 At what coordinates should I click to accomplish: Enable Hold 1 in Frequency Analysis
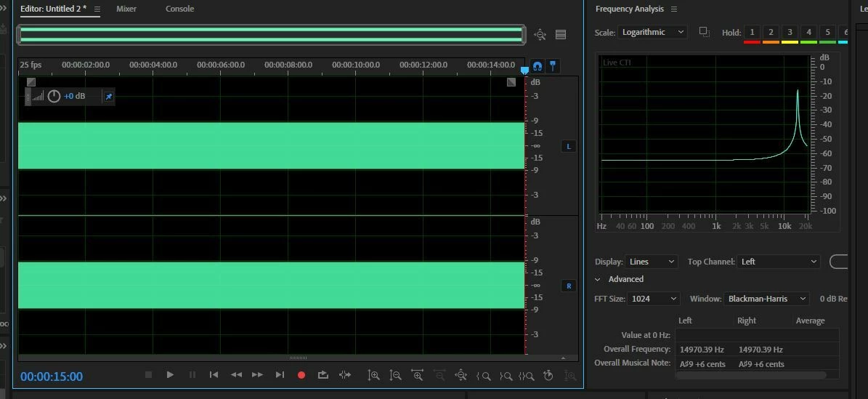point(752,33)
